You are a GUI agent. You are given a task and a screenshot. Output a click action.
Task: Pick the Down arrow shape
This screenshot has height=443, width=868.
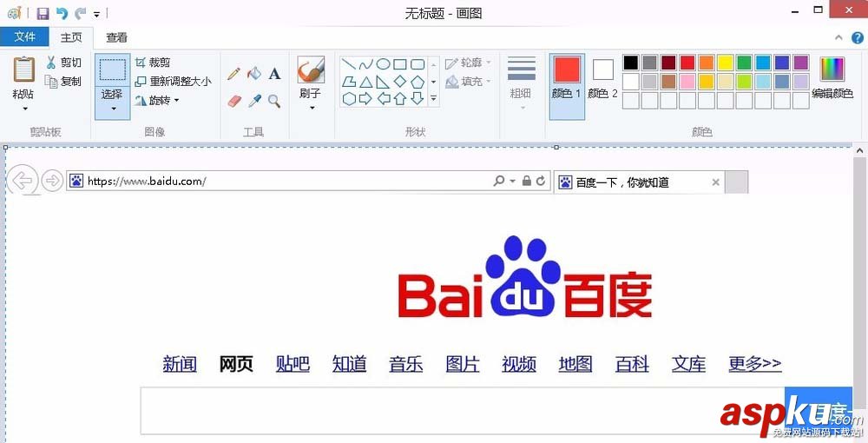[x=418, y=99]
